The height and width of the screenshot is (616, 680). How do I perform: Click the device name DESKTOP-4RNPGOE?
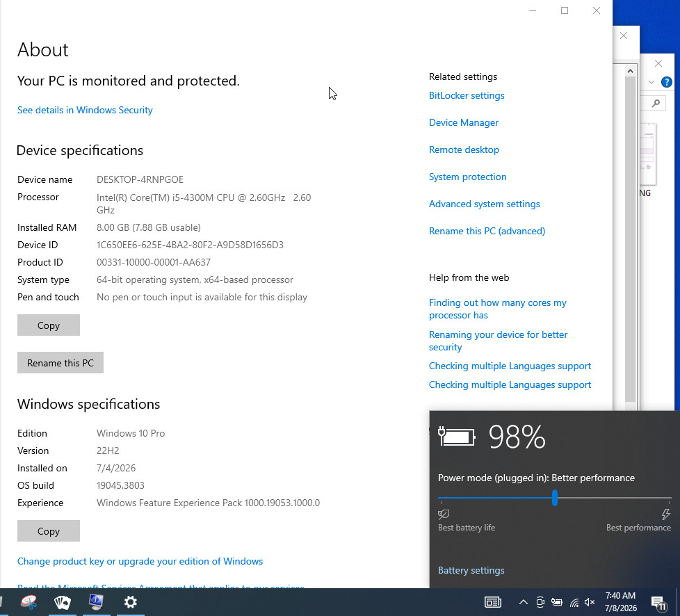140,179
